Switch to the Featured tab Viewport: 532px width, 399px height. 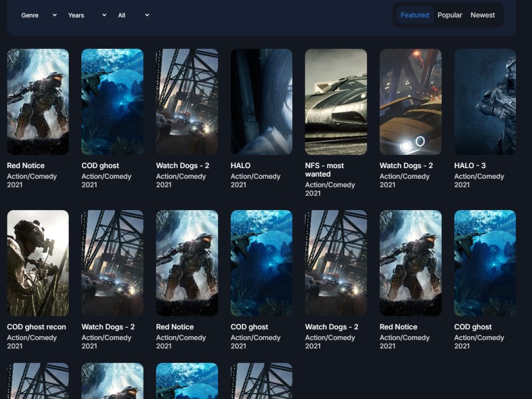414,15
